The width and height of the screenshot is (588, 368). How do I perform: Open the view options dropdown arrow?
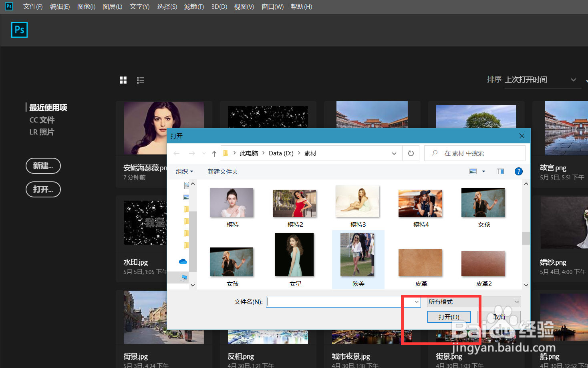(483, 171)
